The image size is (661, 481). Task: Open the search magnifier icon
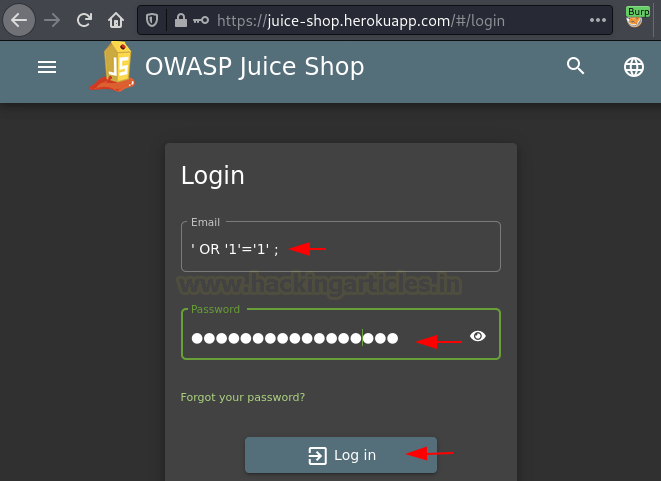(x=575, y=66)
